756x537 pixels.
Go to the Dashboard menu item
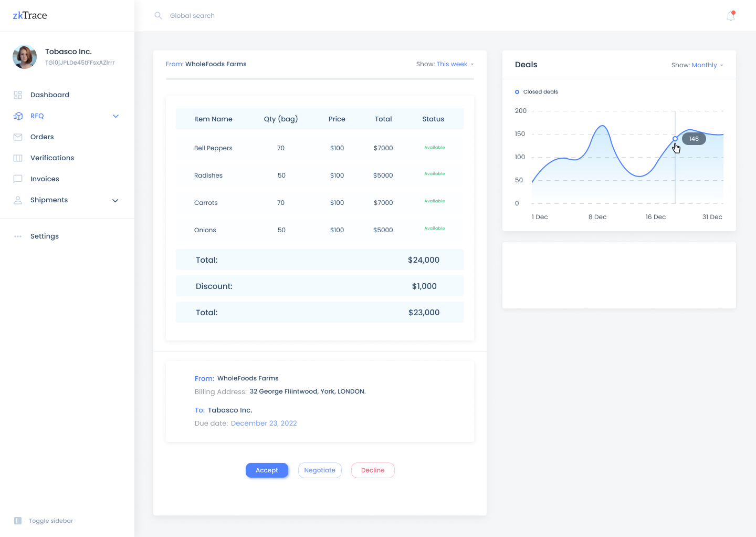[50, 95]
